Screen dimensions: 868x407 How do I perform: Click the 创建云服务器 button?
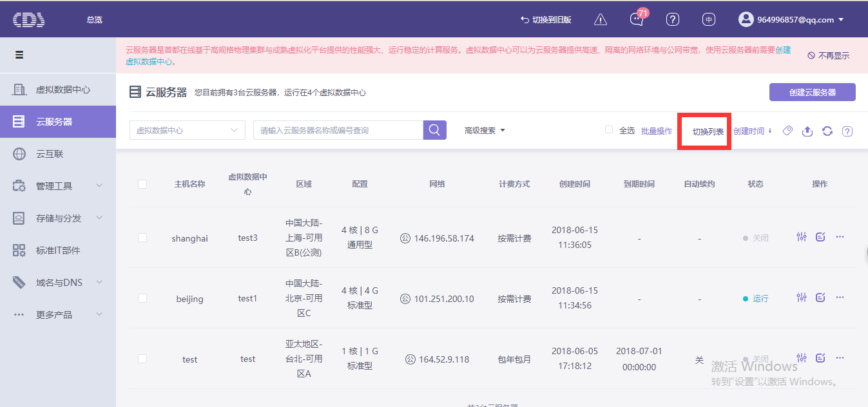click(x=813, y=92)
